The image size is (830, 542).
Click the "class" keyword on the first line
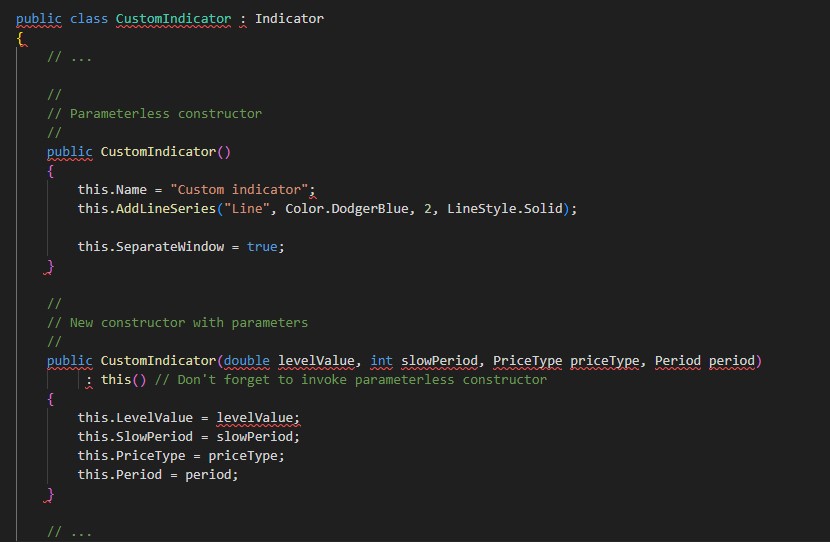pyautogui.click(x=89, y=19)
